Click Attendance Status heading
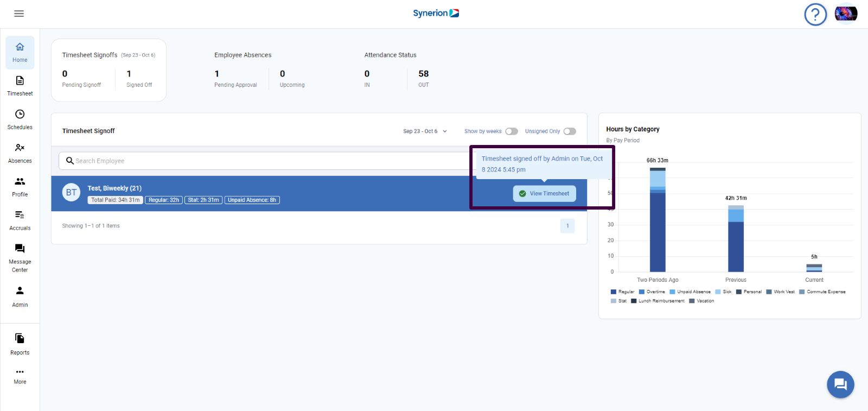Image resolution: width=868 pixels, height=411 pixels. (x=390, y=55)
